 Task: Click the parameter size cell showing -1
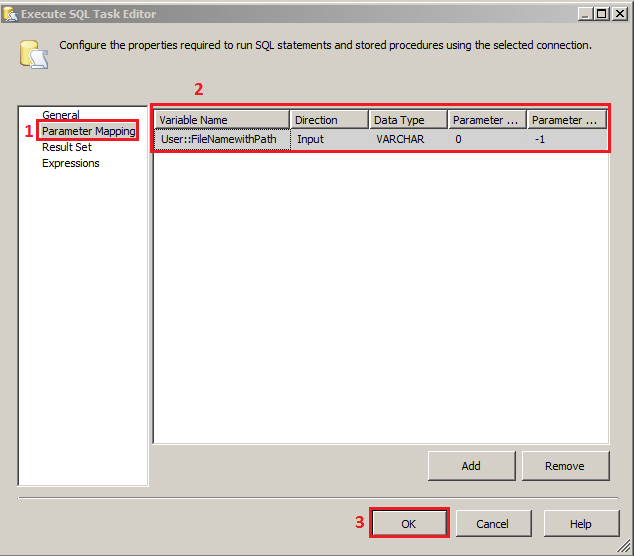pos(566,140)
